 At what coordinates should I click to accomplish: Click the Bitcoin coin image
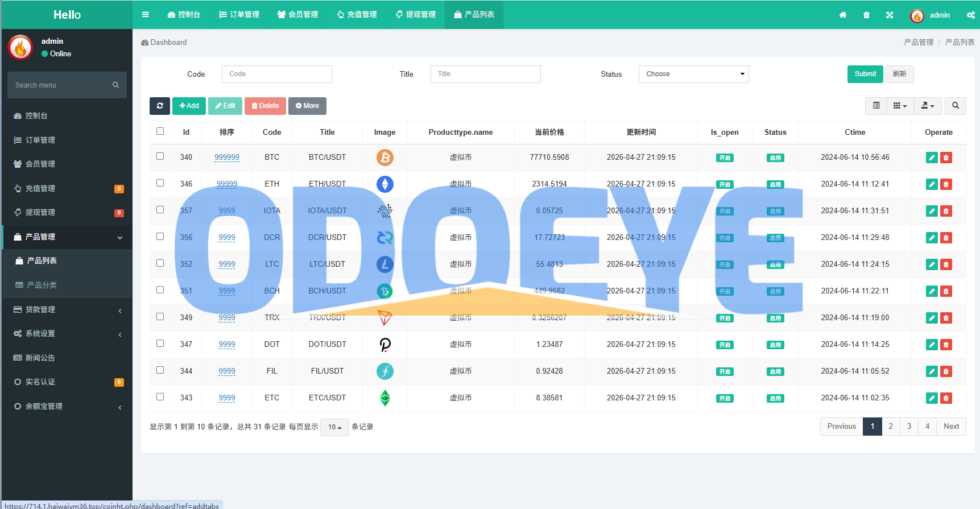[385, 158]
